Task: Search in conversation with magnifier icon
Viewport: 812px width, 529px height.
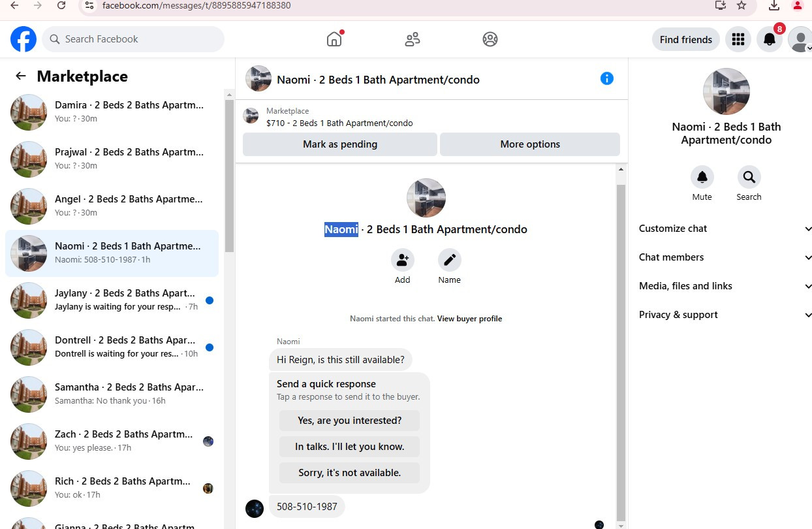Action: 749,177
